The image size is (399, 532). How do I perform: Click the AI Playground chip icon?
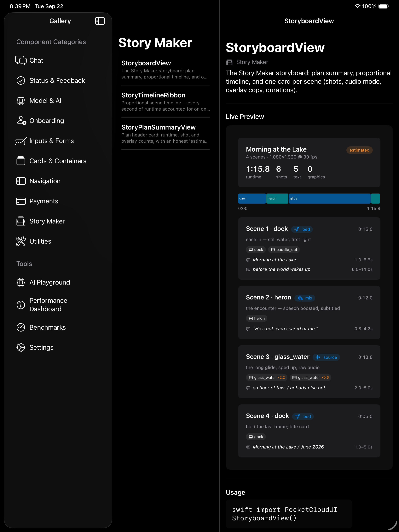21,282
